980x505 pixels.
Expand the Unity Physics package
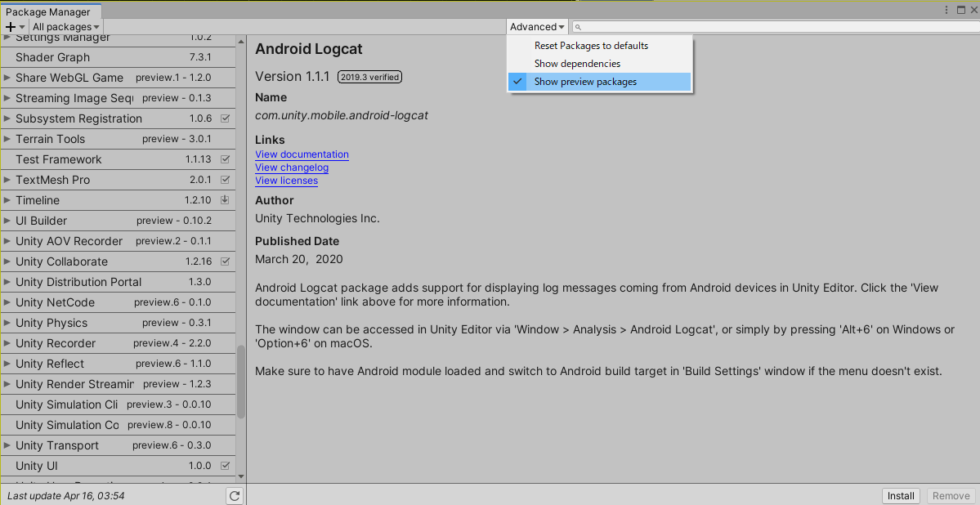(7, 323)
